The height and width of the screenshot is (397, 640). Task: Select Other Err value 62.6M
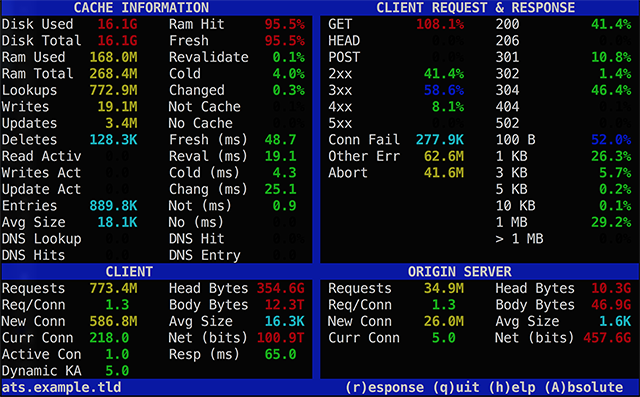444,156
